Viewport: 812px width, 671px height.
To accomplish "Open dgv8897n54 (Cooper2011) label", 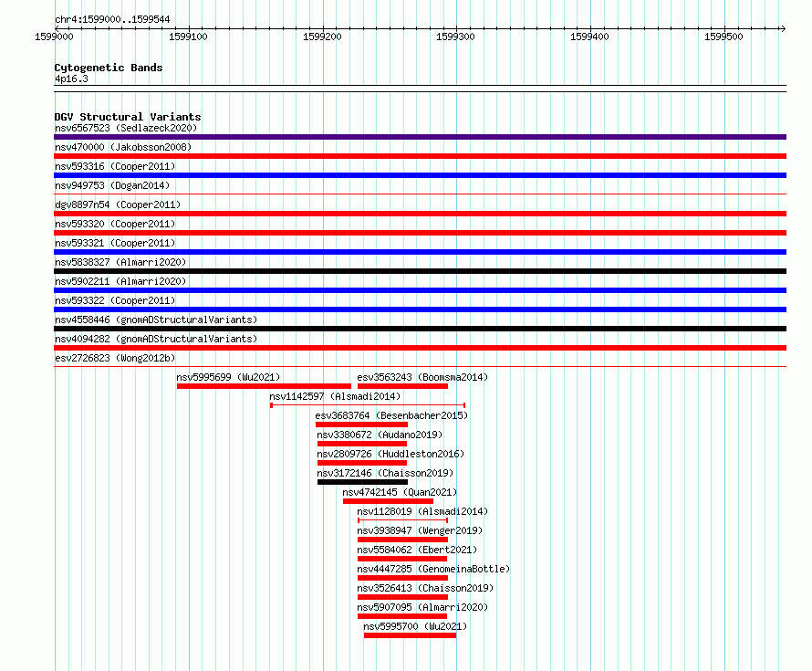I will click(118, 204).
